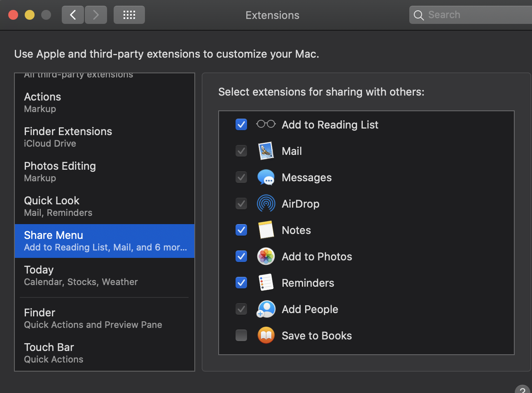The width and height of the screenshot is (532, 393).
Task: Click the Add People contact icon
Action: (x=266, y=309)
